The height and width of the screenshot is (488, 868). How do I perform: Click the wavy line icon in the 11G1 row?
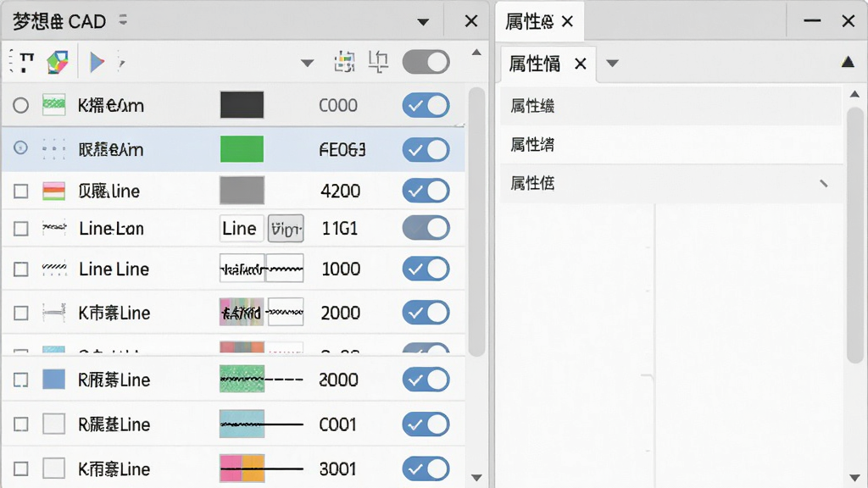(54, 228)
